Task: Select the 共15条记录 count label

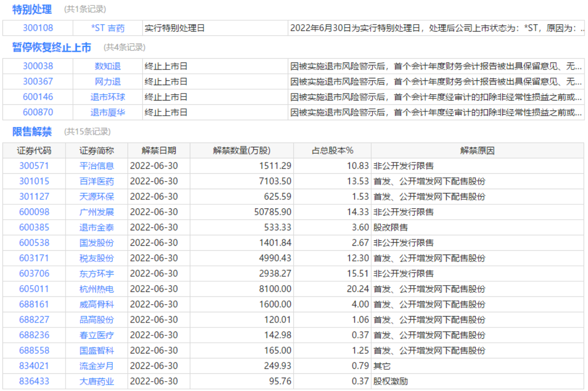Action: pos(87,131)
